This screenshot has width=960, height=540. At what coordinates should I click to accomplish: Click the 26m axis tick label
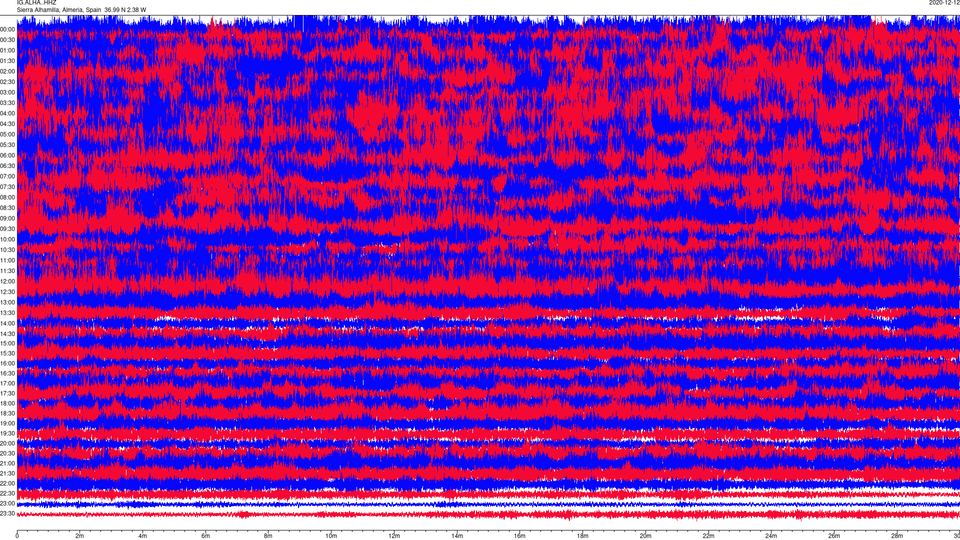(x=834, y=536)
